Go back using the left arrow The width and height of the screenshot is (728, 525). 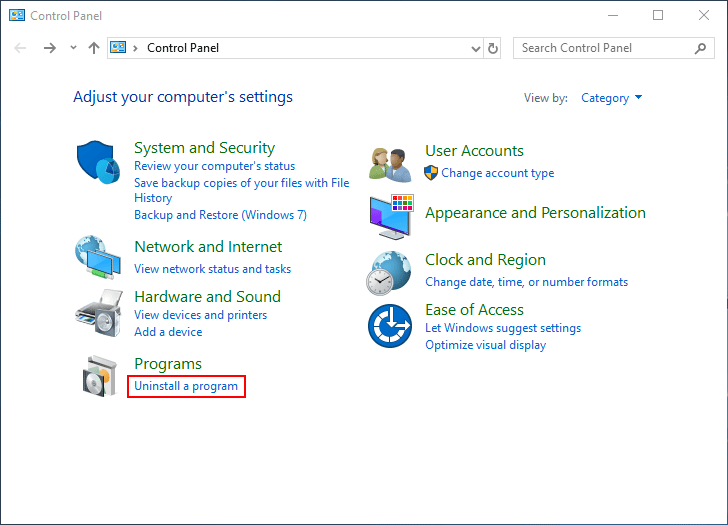click(20, 48)
